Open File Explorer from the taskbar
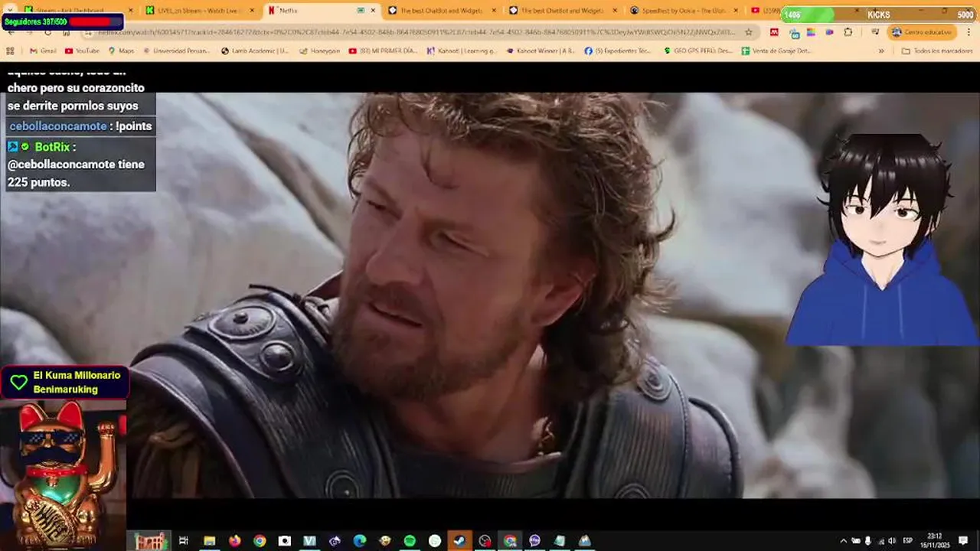 click(x=209, y=541)
